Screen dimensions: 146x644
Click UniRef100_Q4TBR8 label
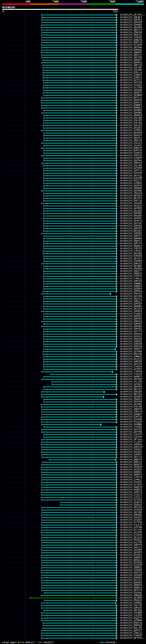point(131,598)
